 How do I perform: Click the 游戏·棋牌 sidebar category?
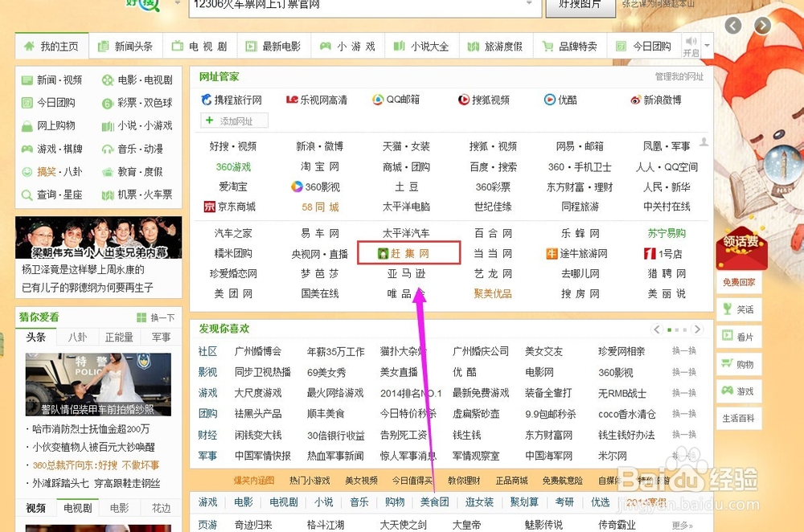pyautogui.click(x=51, y=149)
